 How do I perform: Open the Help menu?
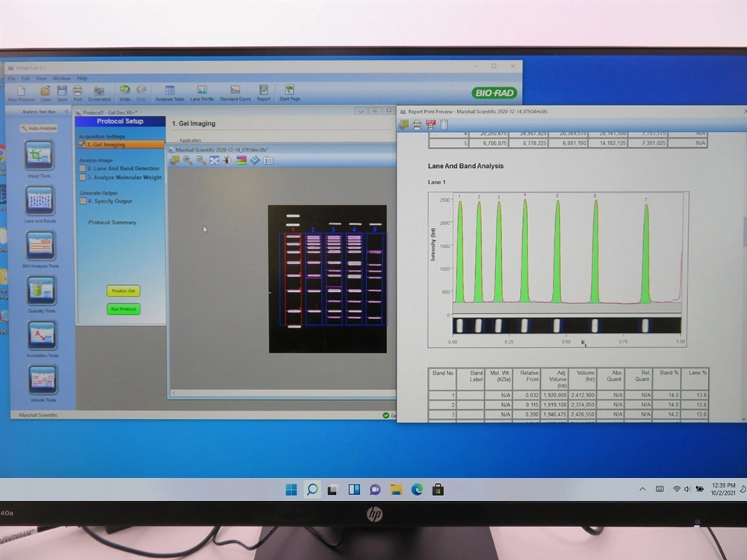(x=81, y=78)
